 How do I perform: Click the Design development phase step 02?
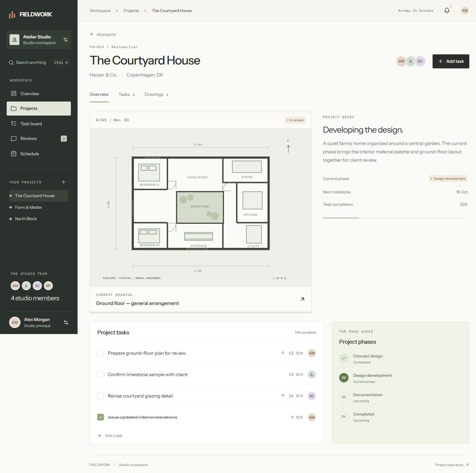coord(344,378)
